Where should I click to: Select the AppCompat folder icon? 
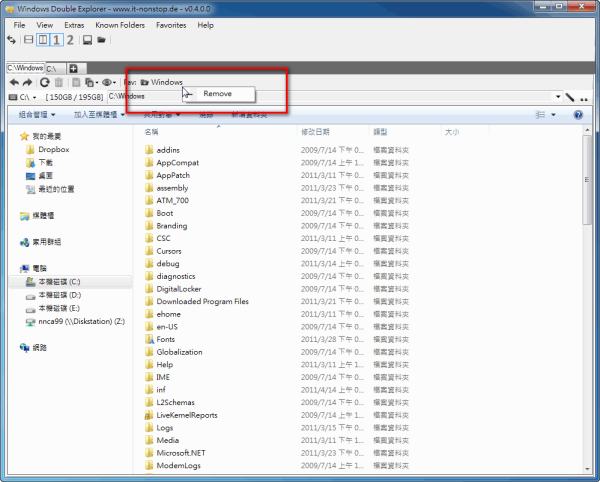149,163
